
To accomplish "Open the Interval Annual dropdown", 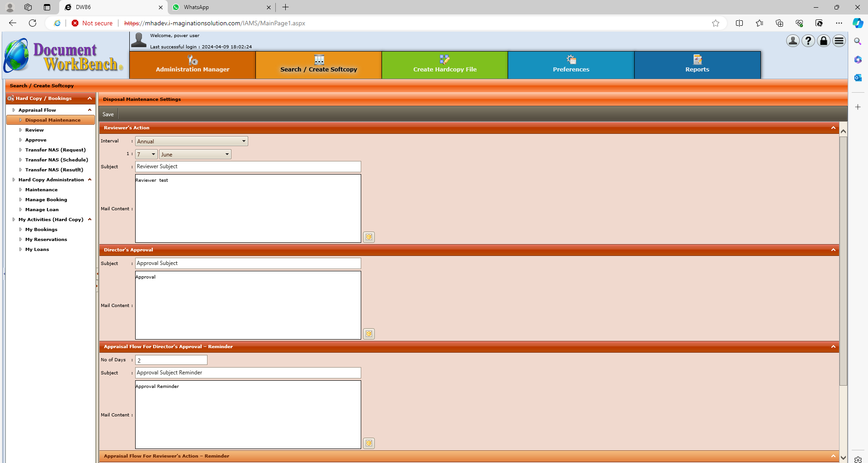I will pos(192,141).
